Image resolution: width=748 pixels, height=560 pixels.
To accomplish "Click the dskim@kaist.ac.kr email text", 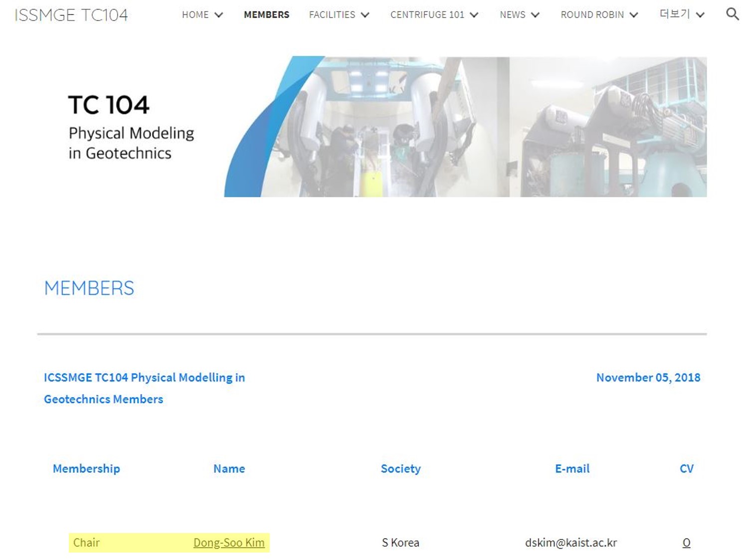I will (x=571, y=543).
